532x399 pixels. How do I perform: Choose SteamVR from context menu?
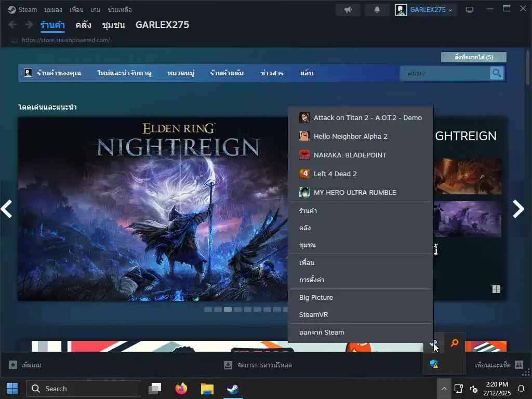pos(361,314)
